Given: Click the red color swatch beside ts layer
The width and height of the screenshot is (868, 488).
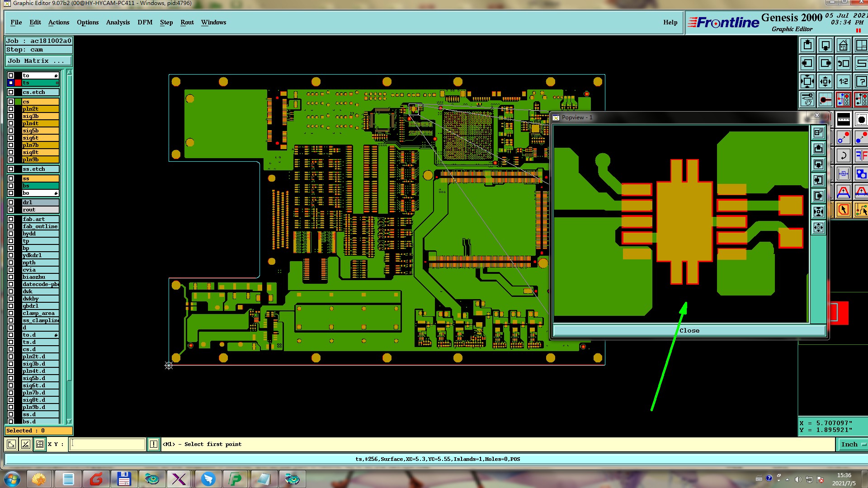Looking at the screenshot, I should (18, 83).
